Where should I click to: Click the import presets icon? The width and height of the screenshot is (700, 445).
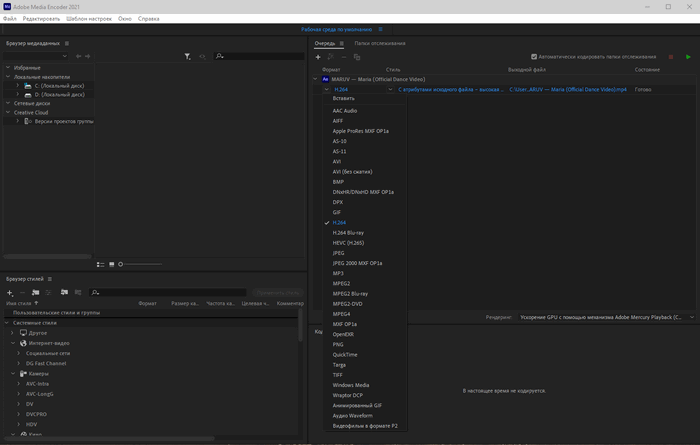click(64, 292)
